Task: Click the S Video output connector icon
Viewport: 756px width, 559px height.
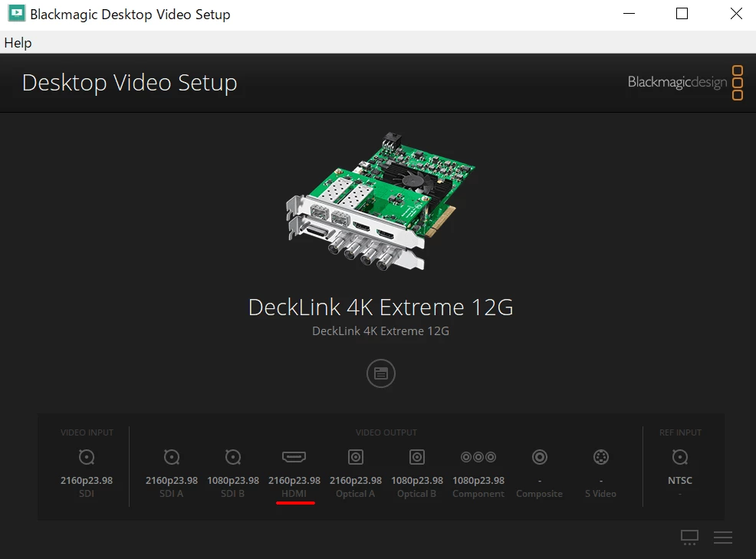Action: 601,457
